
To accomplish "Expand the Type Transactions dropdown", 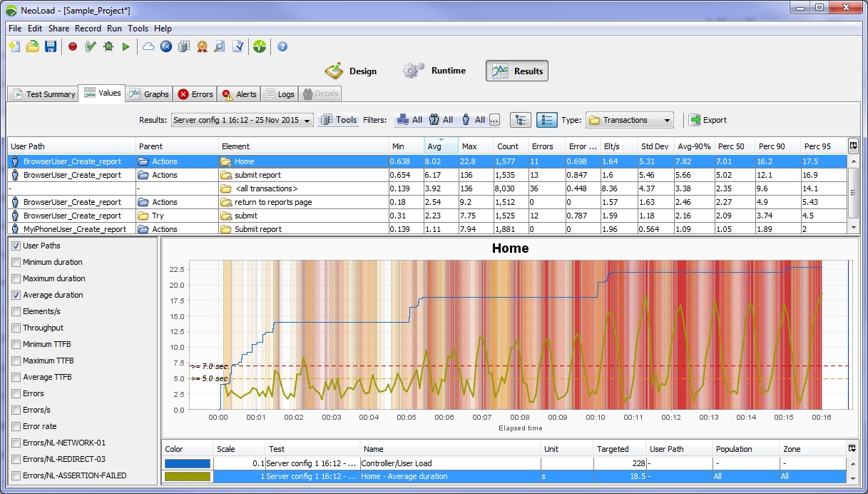I will 629,120.
